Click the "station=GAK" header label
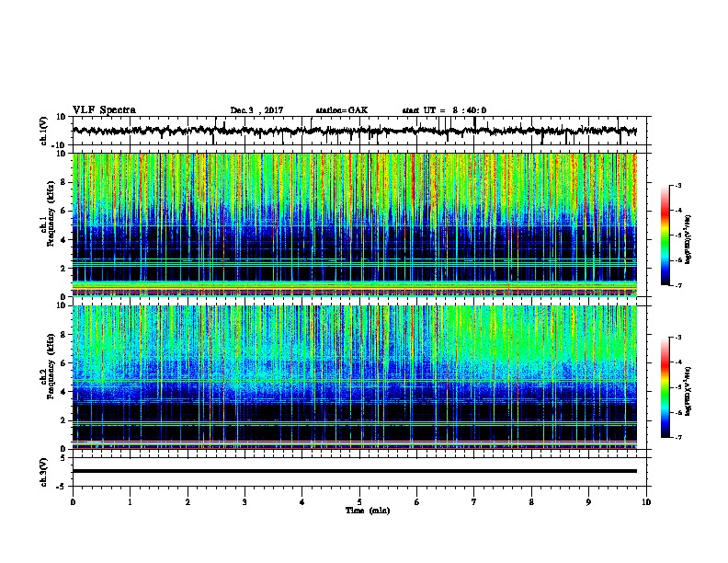 (x=342, y=110)
